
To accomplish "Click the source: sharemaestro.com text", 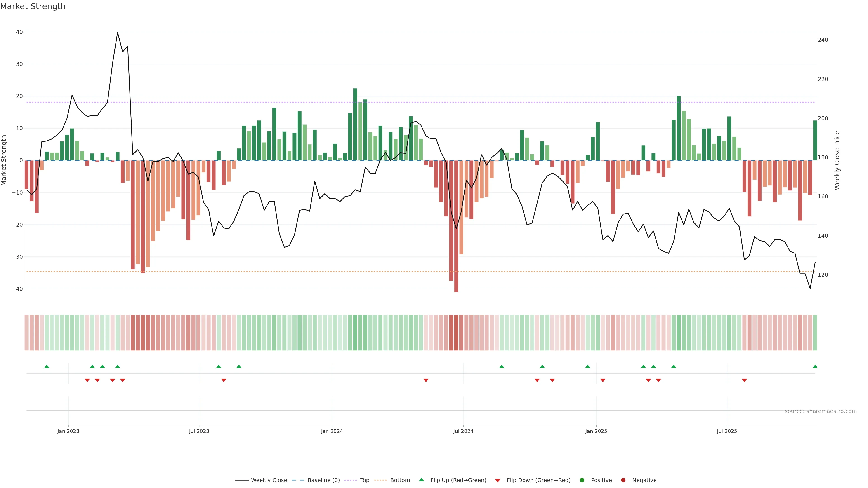I will pyautogui.click(x=821, y=411).
